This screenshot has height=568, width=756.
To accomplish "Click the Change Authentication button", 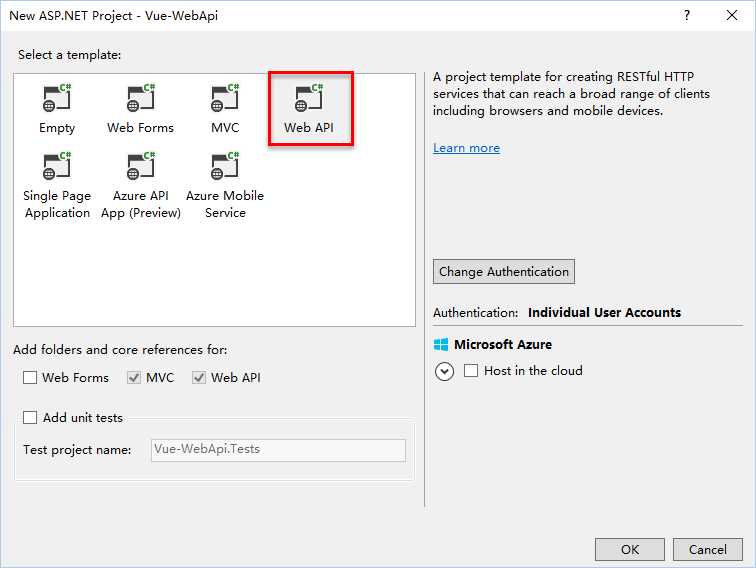I will point(504,272).
